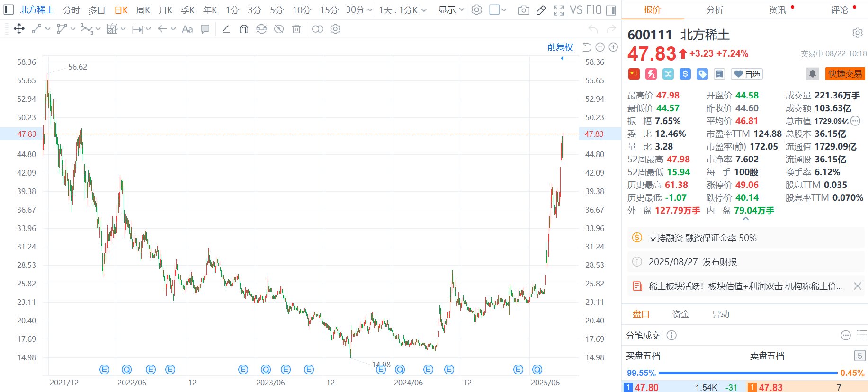Viewport: 868px width, 392px height.
Task: Open quote panel settings gear
Action: (858, 33)
